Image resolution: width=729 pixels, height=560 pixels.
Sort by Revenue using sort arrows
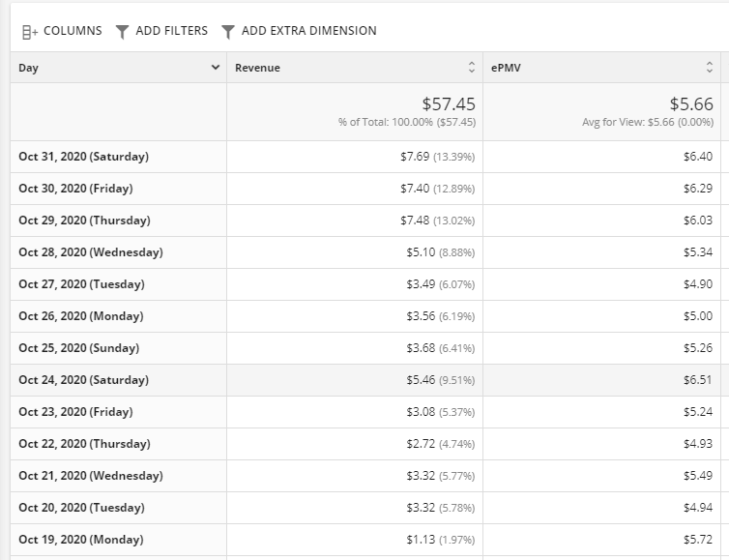click(472, 68)
